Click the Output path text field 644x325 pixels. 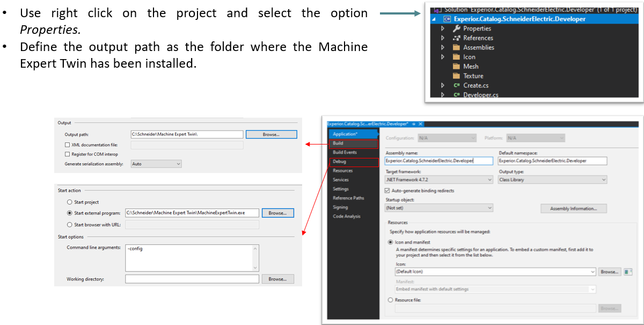click(187, 134)
